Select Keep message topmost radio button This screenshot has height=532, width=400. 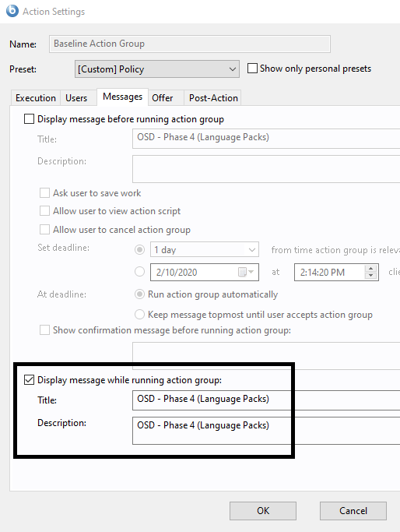[139, 315]
